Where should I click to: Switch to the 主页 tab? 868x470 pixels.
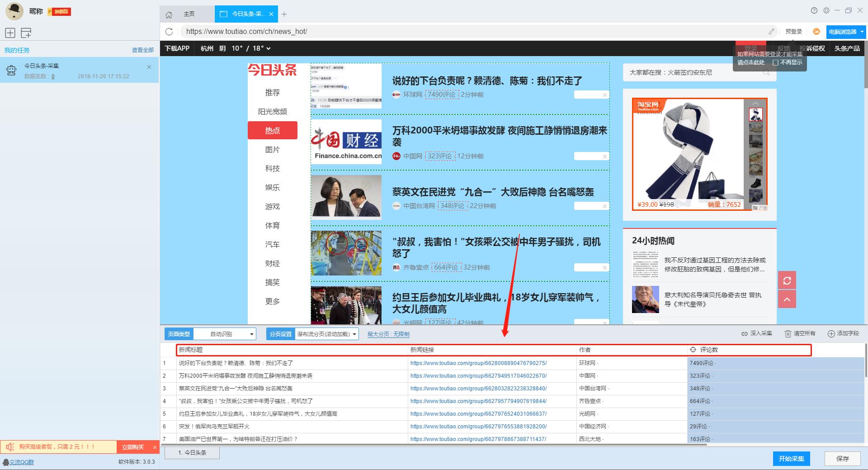click(189, 14)
